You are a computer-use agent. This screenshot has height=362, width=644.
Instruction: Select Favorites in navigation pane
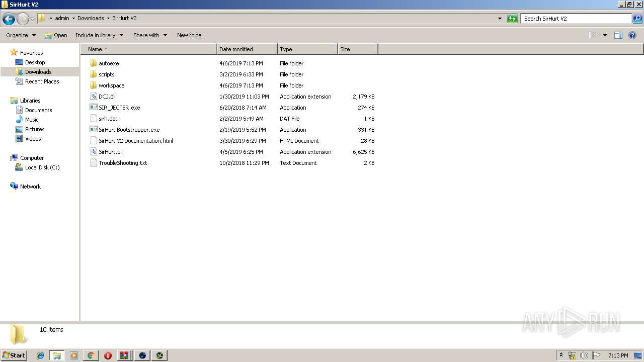[x=31, y=53]
